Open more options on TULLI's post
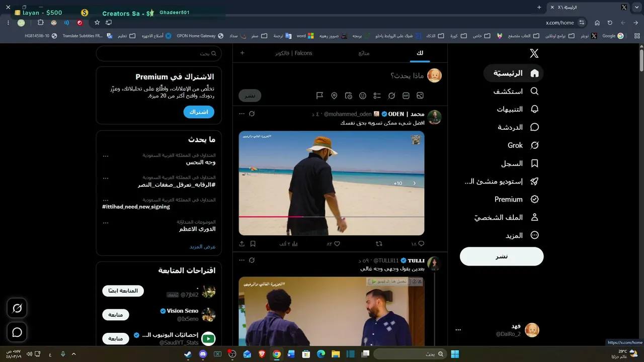 tap(242, 260)
